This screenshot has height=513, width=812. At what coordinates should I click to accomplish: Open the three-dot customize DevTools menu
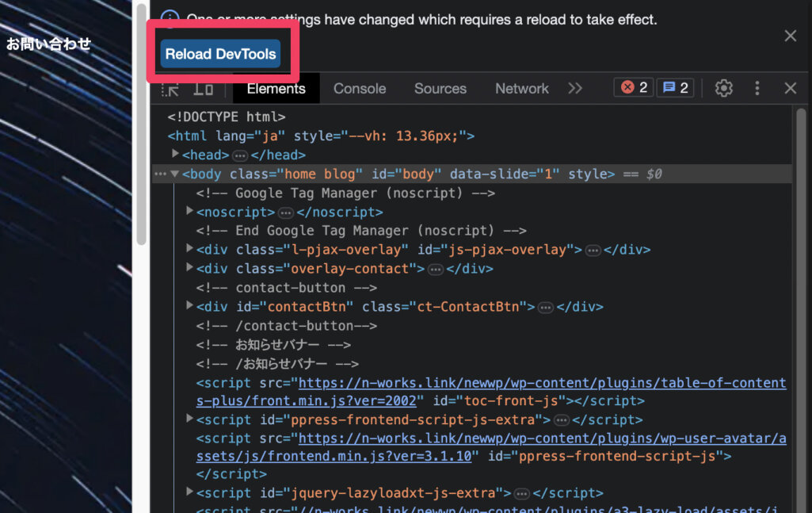point(757,88)
